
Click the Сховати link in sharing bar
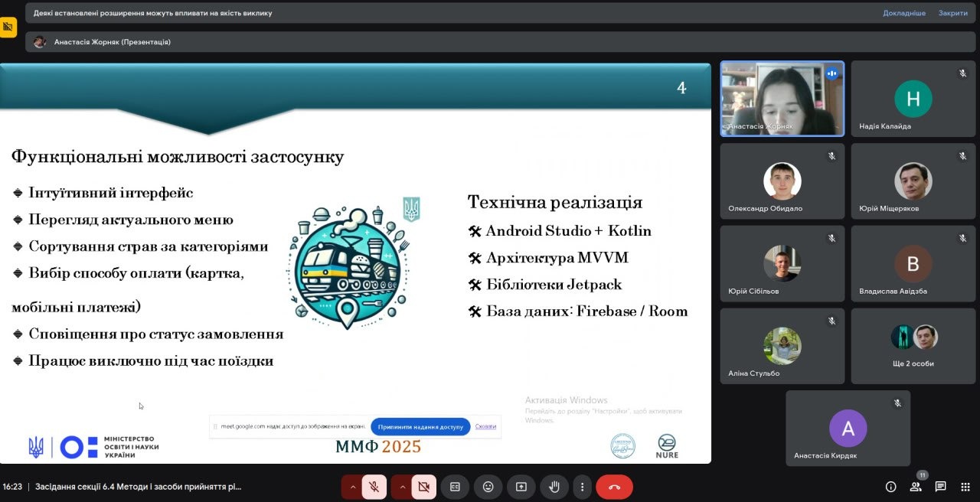coord(485,426)
